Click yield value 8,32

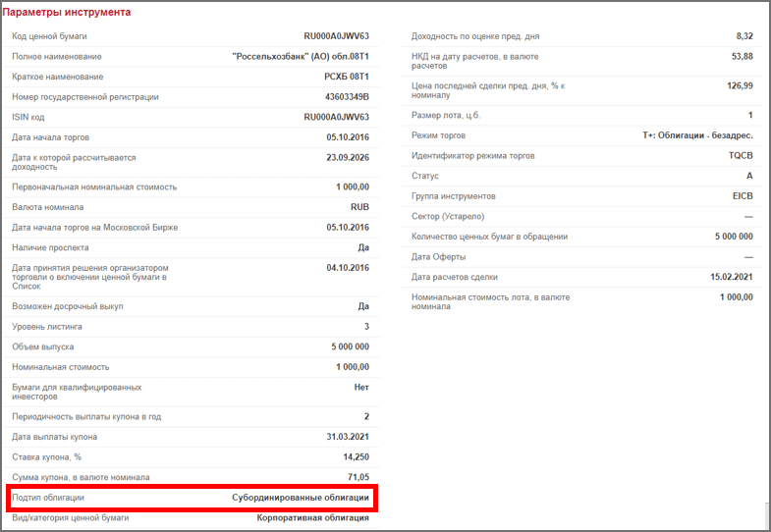click(x=744, y=36)
